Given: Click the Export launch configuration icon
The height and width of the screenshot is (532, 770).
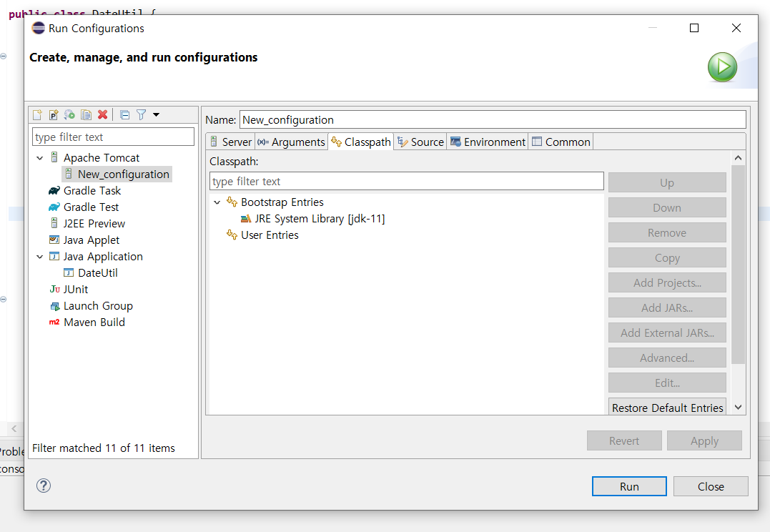Looking at the screenshot, I should (69, 114).
